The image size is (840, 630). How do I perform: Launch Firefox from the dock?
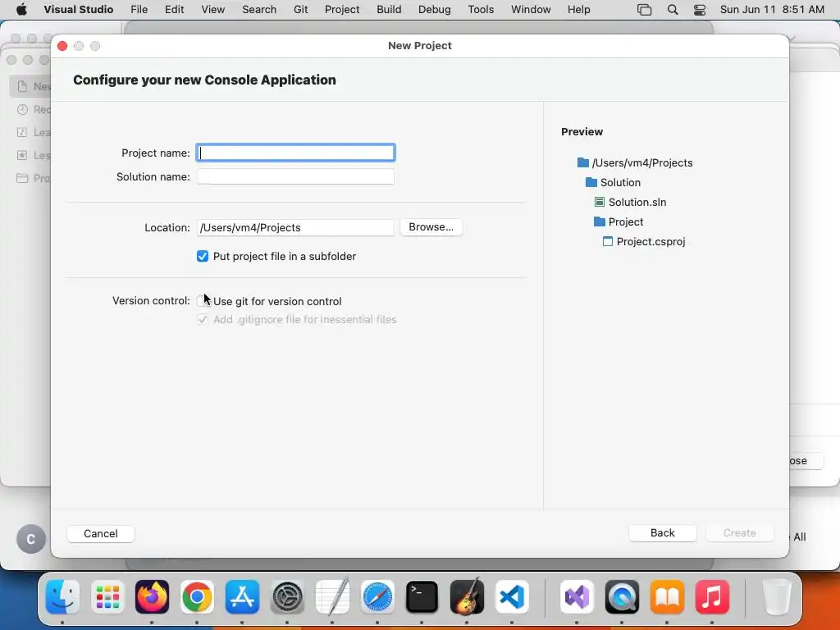coord(152,597)
